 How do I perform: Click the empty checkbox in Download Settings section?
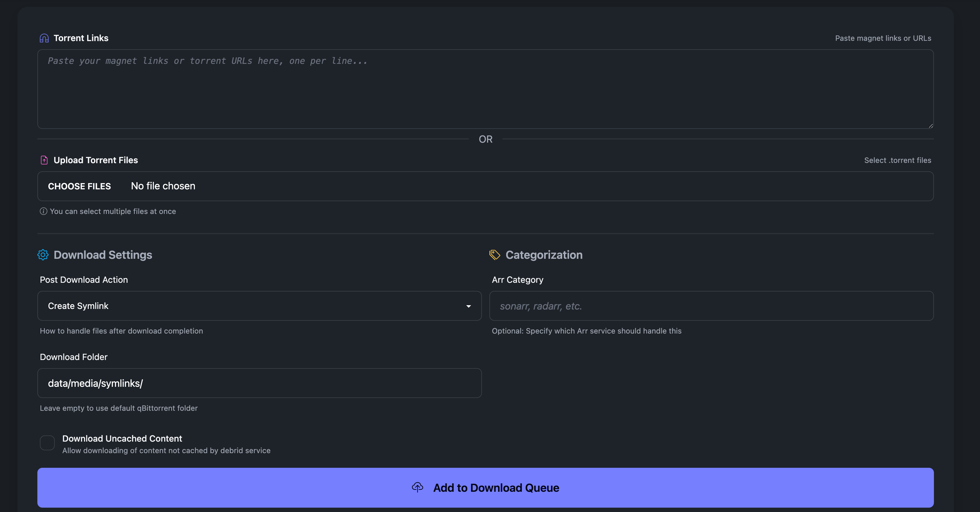[x=47, y=443]
